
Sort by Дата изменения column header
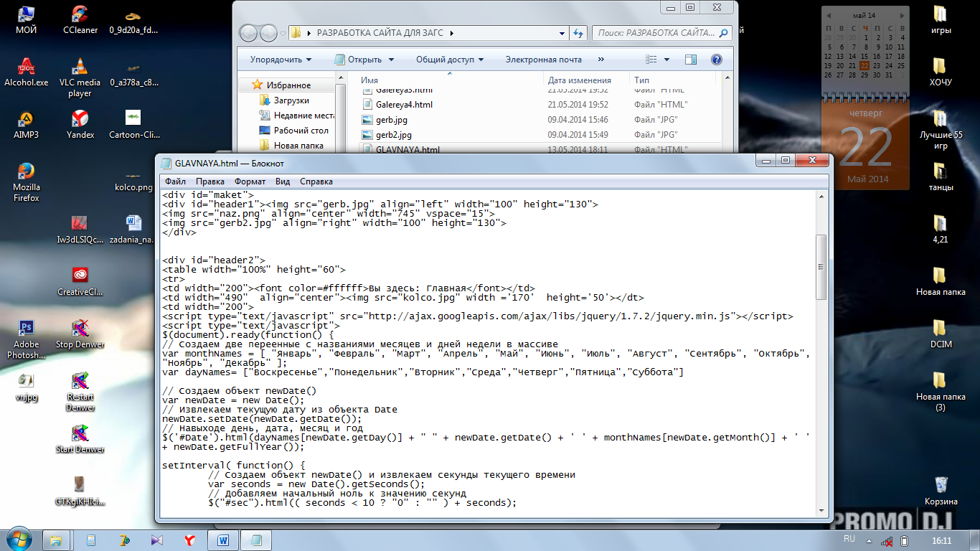[x=586, y=80]
